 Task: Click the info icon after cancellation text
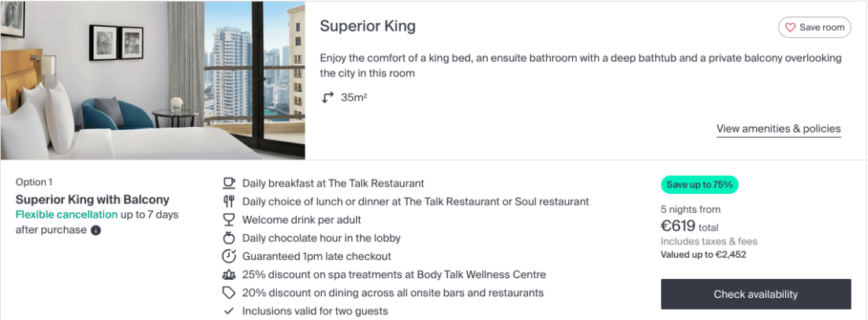(95, 230)
